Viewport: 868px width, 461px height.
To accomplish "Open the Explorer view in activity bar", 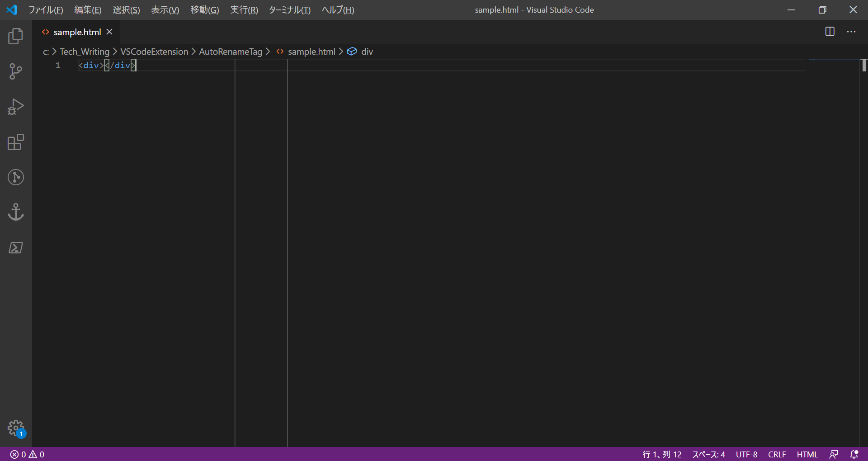I will tap(16, 36).
